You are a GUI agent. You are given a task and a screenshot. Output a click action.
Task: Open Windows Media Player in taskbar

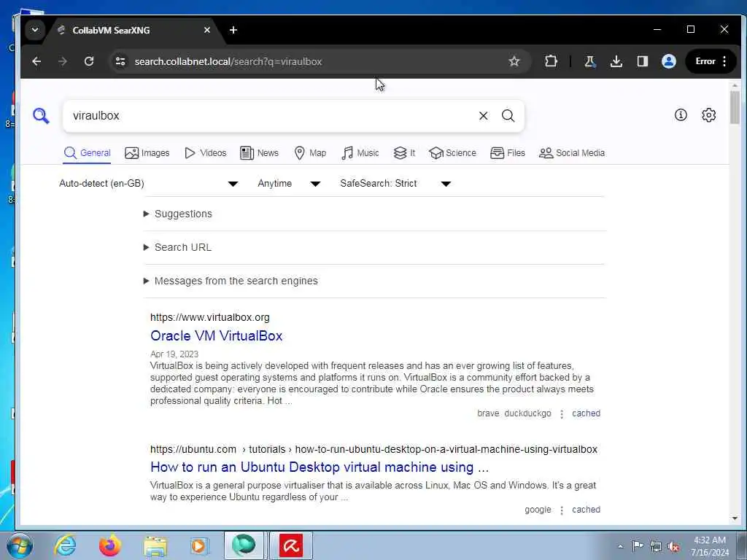[199, 545]
